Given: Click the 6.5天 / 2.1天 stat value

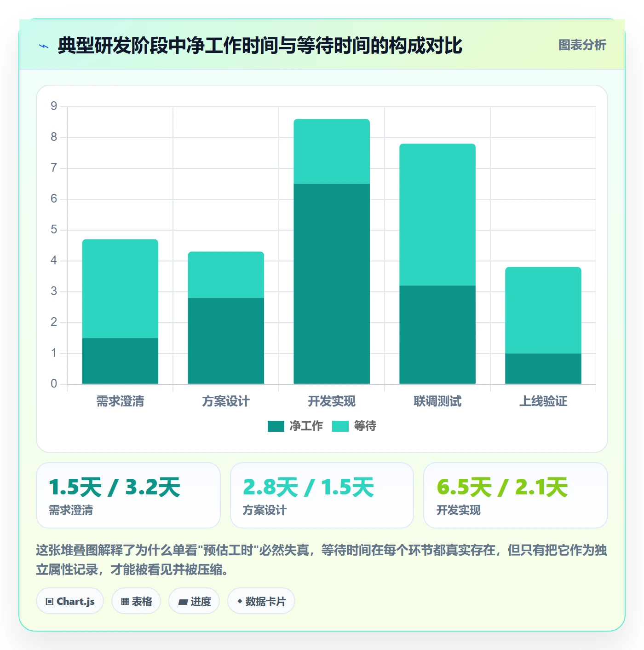Looking at the screenshot, I should 502,487.
